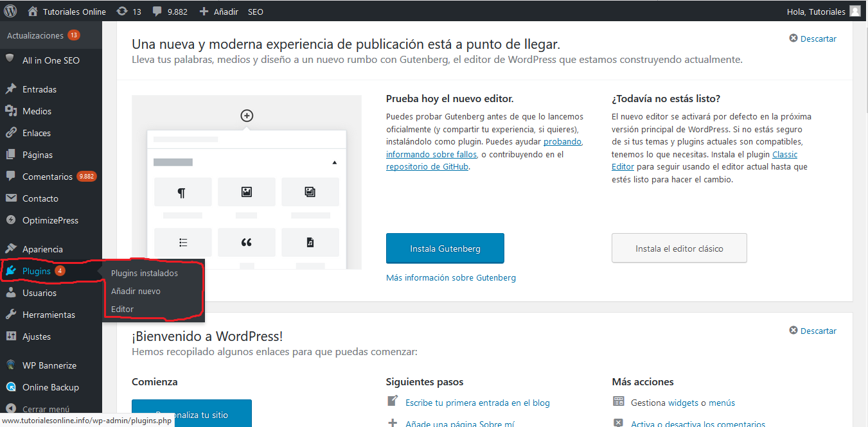Click the Instala Gutenberg button
Screen dimensions: 868x427
[x=445, y=248]
